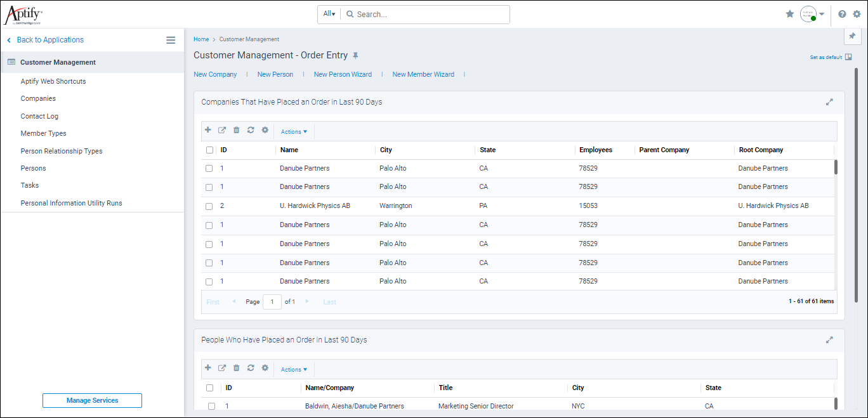
Task: Click the page number field in Companies pager
Action: coord(272,302)
